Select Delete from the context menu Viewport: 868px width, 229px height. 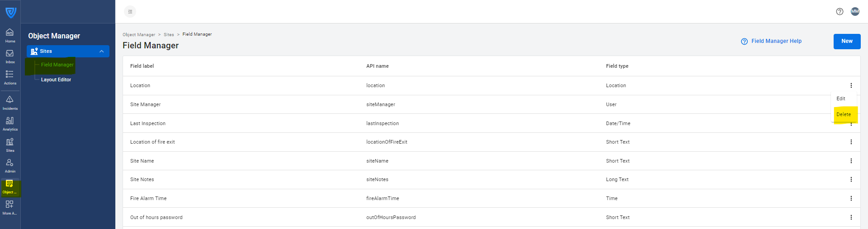pos(844,115)
